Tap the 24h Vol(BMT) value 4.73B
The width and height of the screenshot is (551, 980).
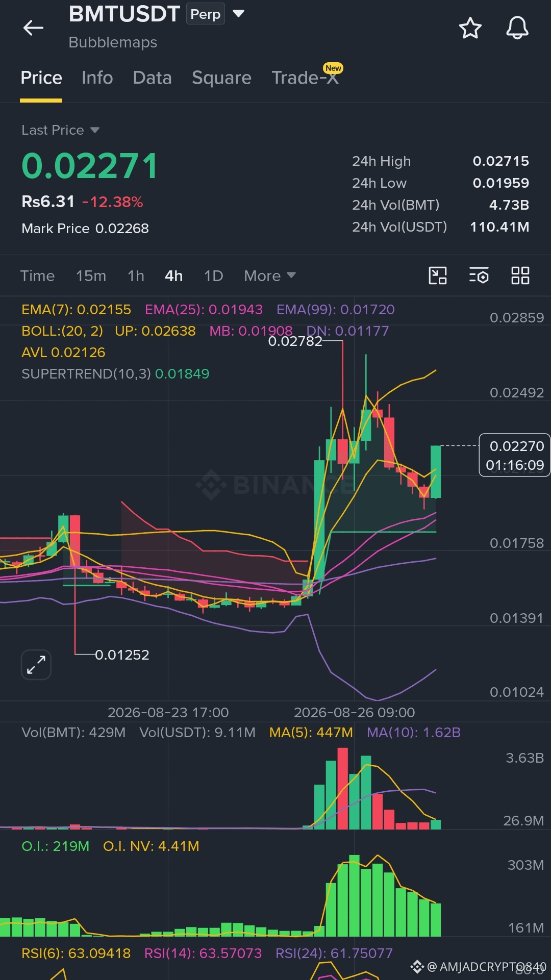coord(509,205)
